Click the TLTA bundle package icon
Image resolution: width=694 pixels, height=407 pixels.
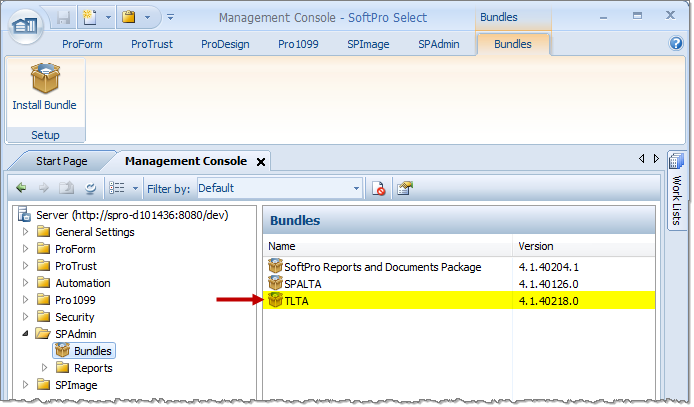(275, 300)
